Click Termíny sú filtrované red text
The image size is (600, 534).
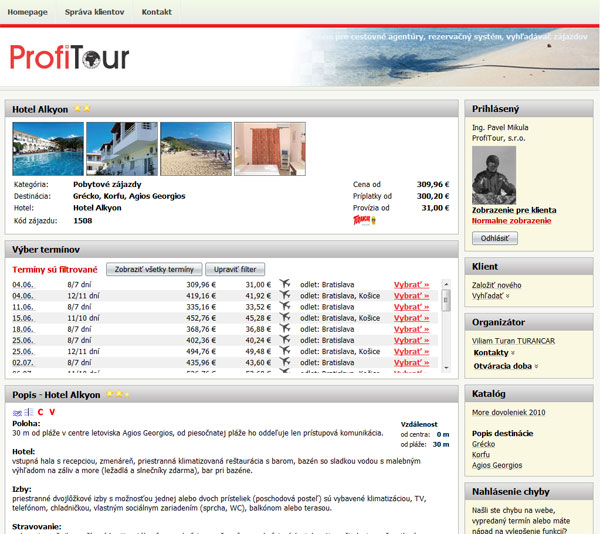coord(55,269)
